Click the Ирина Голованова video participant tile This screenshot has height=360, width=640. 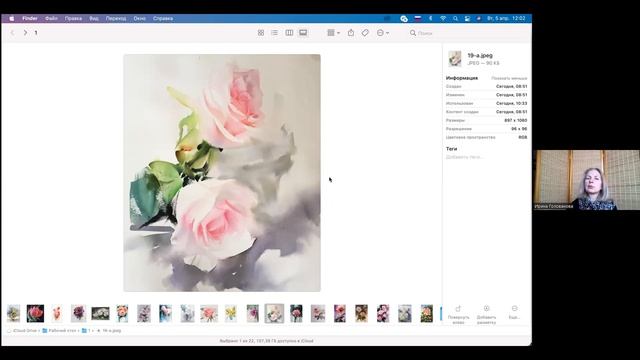pyautogui.click(x=587, y=180)
